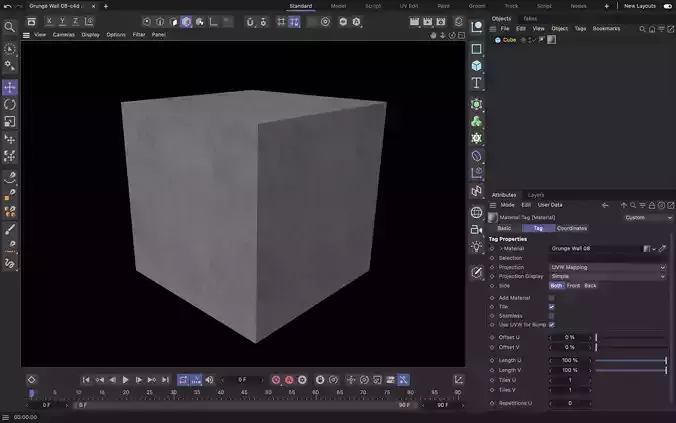Screen dimensions: 676x423
Task: Select the Scale tool in left toolbar
Action: point(9,122)
